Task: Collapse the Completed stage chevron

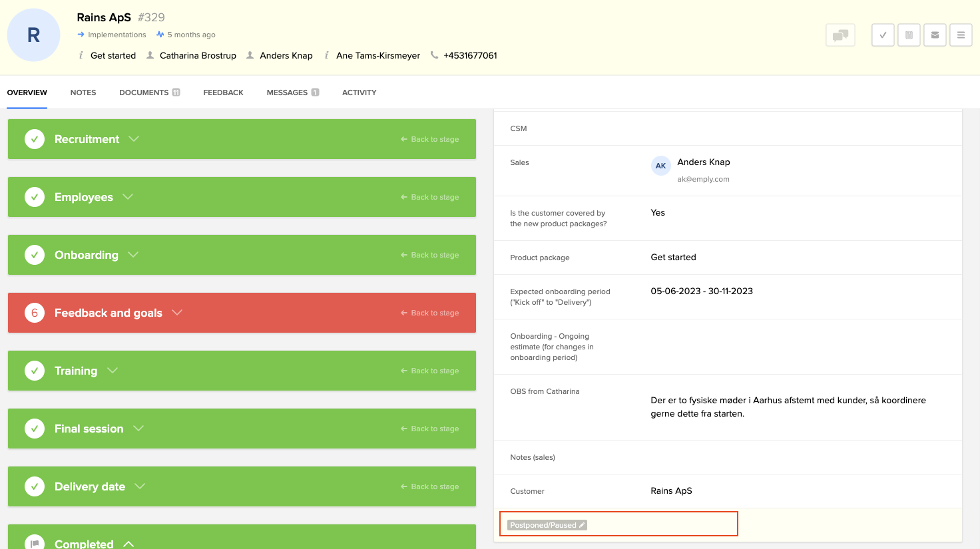Action: coord(128,544)
